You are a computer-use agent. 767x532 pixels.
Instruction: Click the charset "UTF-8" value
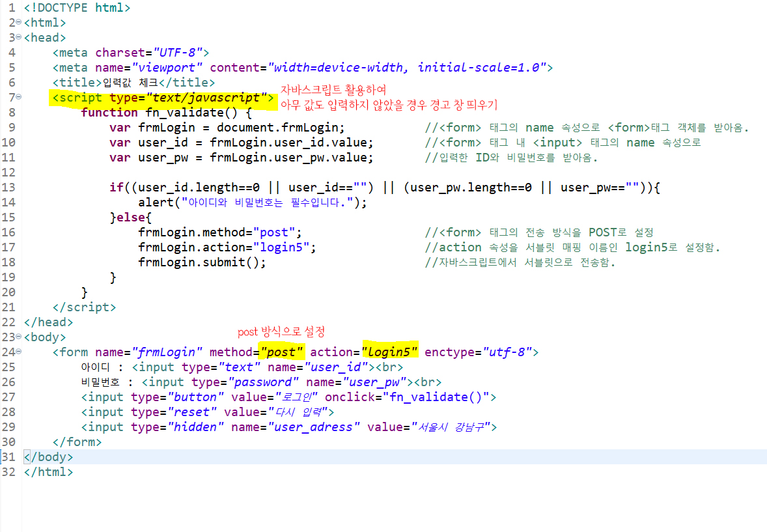(x=178, y=53)
